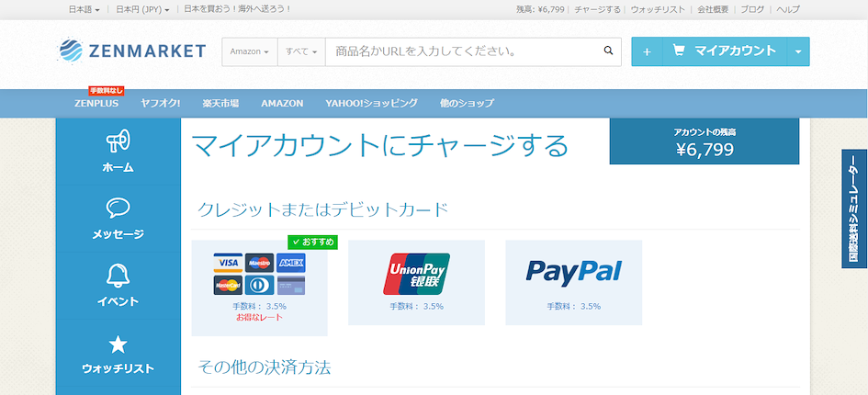Click the 日本を買おう！海外へ送ろう！ slogan text
This screenshot has height=395, width=868.
pyautogui.click(x=237, y=9)
